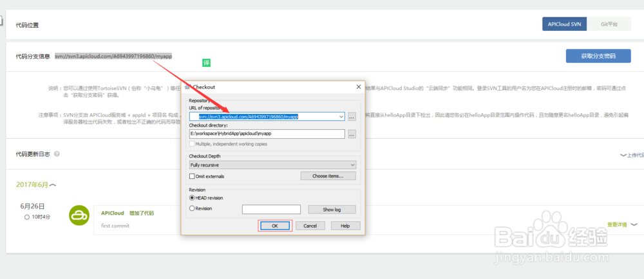Close the Checkout dialog
This screenshot has height=279, width=644.
pyautogui.click(x=359, y=87)
